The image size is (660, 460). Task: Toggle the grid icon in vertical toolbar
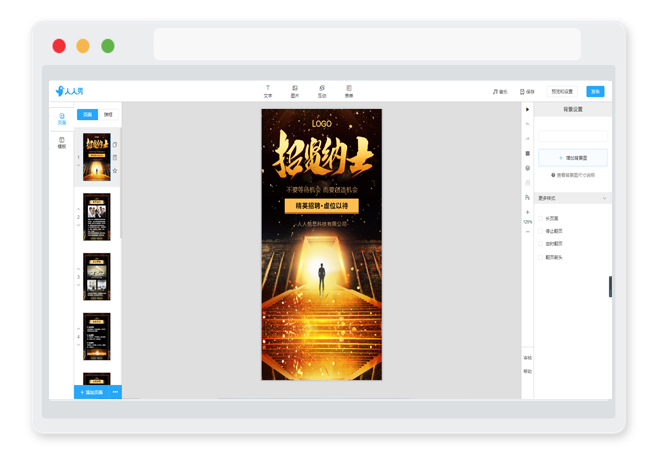click(527, 153)
